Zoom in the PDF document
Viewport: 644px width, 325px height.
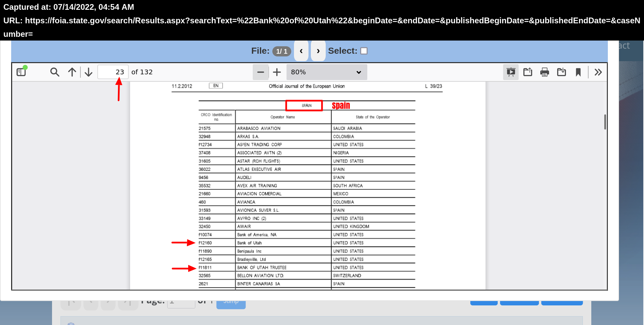coord(277,72)
